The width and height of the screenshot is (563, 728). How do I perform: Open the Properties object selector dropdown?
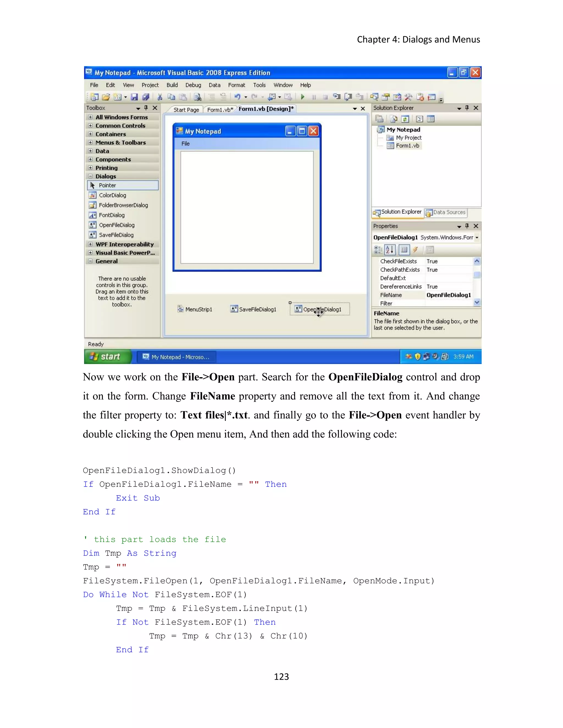[477, 238]
